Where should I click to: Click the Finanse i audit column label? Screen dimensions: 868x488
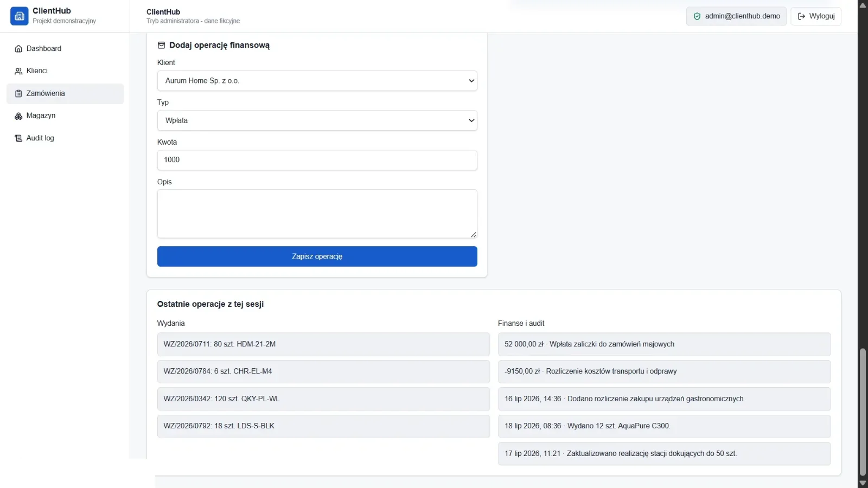521,323
